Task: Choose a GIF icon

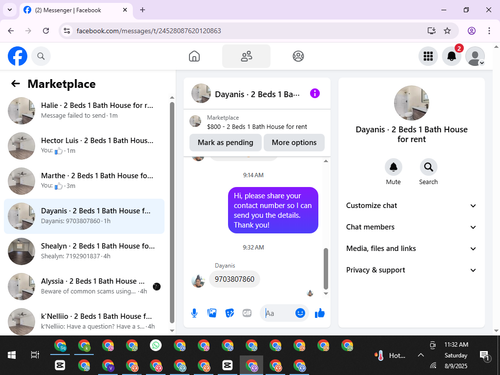Action: click(247, 313)
